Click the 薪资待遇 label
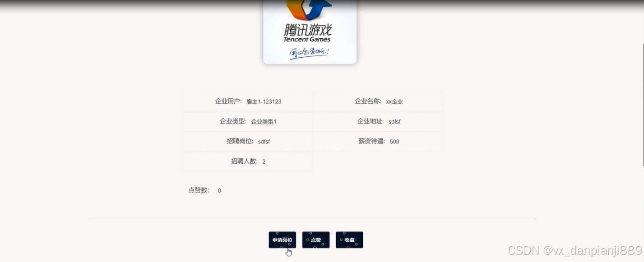Screen dimensions: 644x262 373,141
